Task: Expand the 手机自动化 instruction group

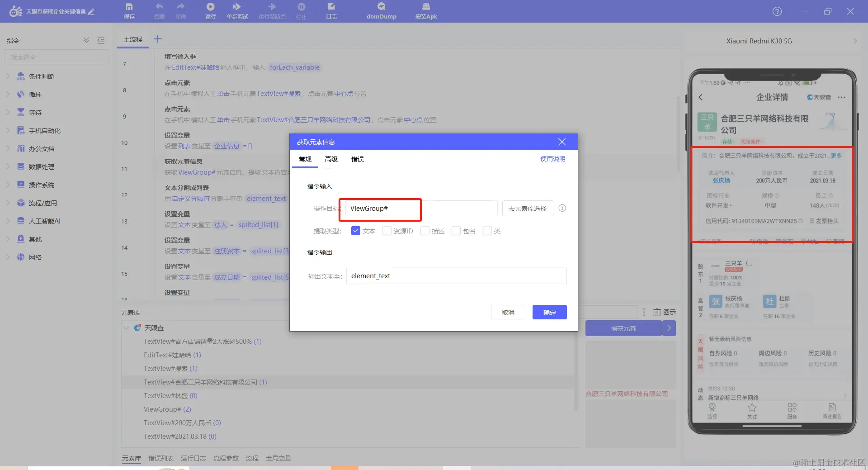Action: 8,130
